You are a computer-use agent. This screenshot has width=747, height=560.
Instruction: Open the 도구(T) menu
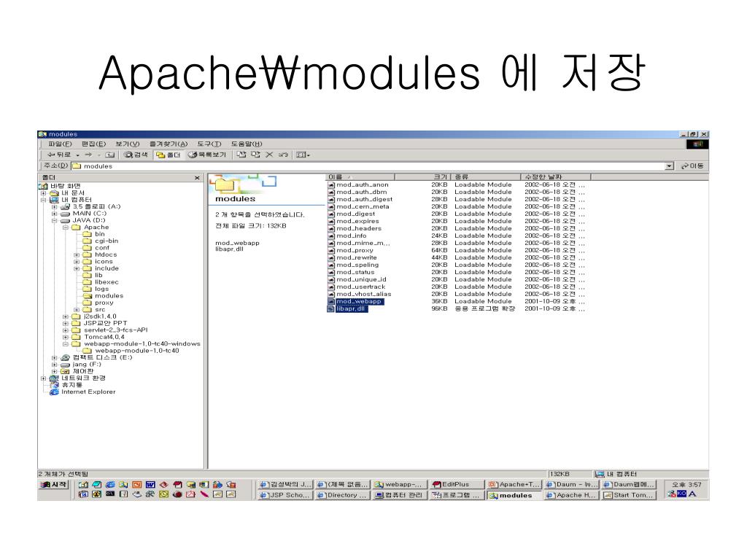pos(209,144)
